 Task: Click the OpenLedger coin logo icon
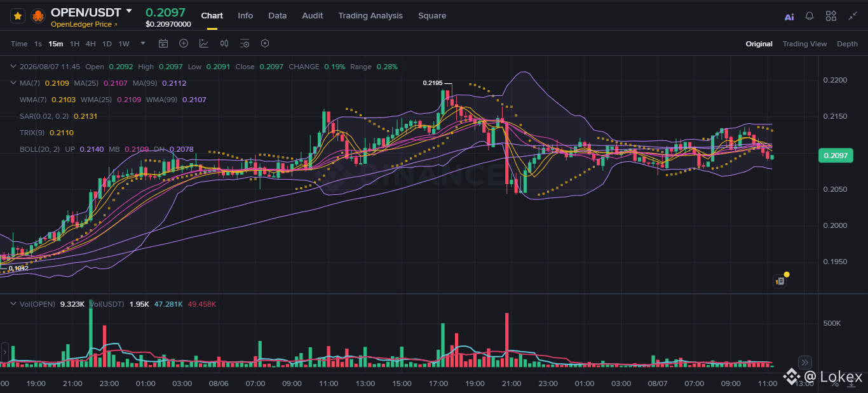pos(38,16)
